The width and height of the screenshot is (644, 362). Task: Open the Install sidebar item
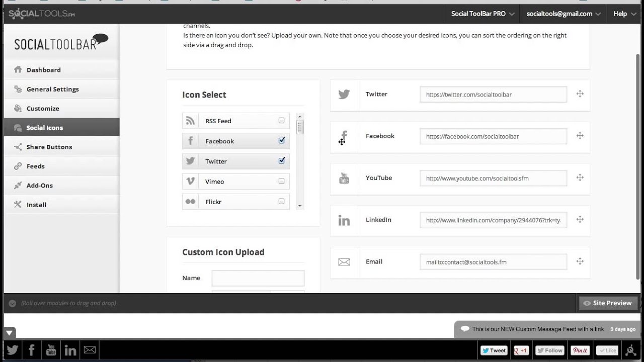pos(61,205)
